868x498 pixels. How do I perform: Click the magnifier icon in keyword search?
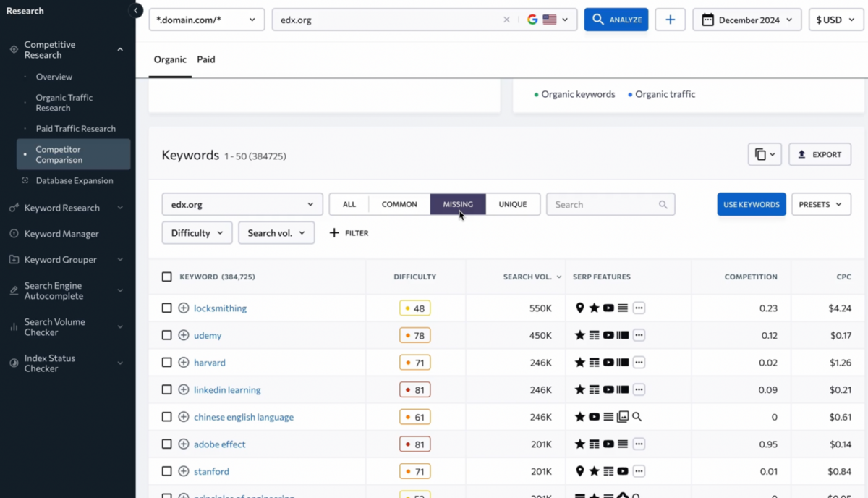click(x=663, y=205)
